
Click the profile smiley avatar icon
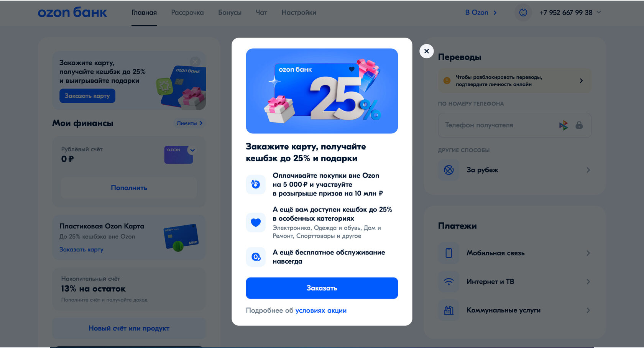[x=523, y=13]
